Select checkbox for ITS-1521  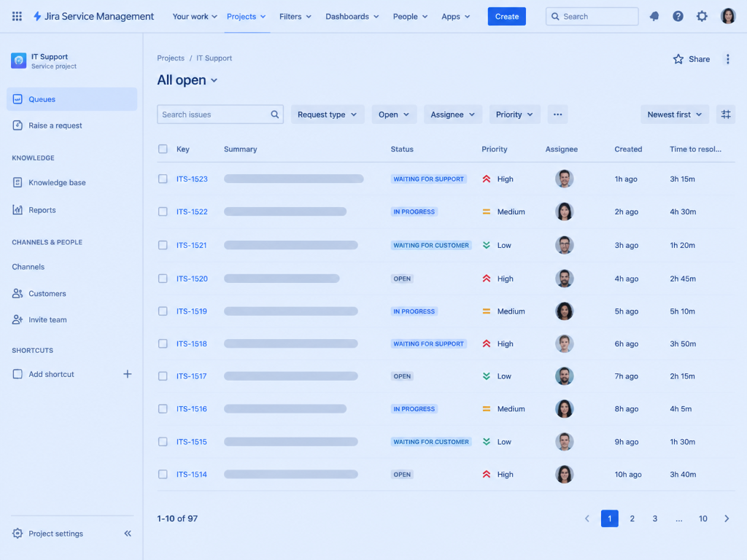point(163,245)
